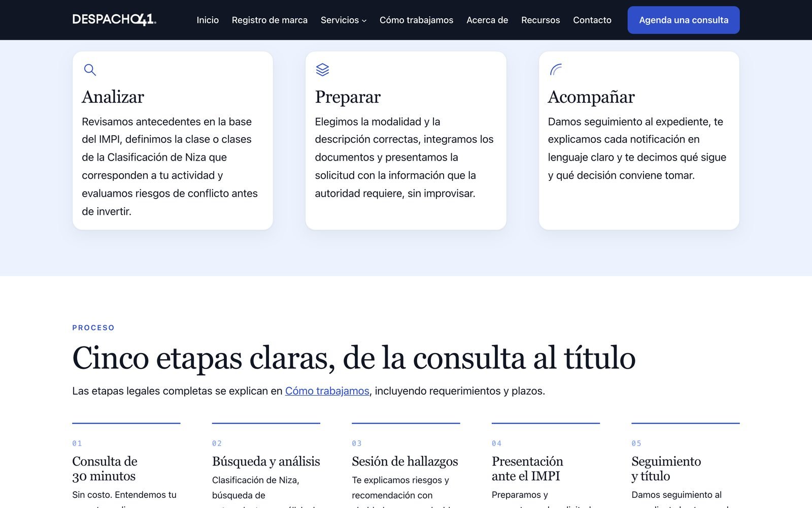
Task: Click step number 01
Action: (77, 443)
